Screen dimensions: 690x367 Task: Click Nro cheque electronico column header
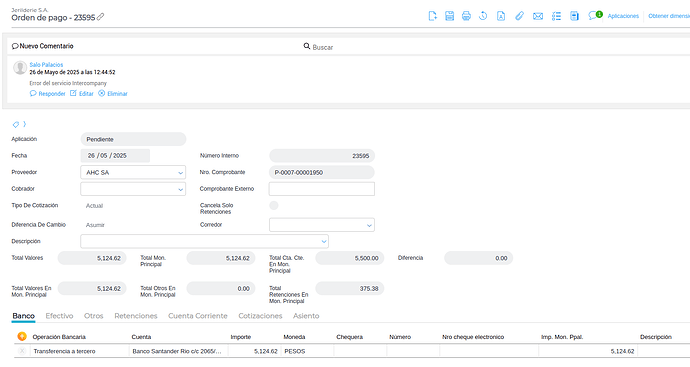tap(473, 337)
